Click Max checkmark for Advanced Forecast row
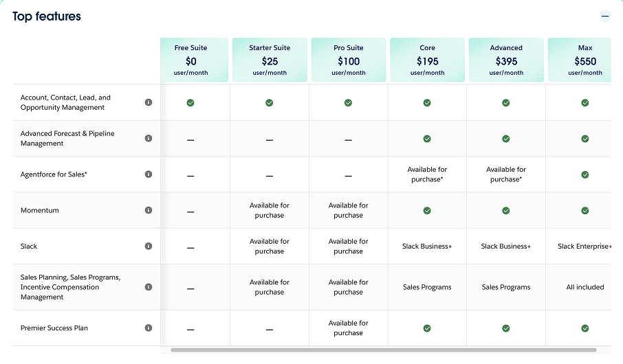This screenshot has width=623, height=364. 585,139
